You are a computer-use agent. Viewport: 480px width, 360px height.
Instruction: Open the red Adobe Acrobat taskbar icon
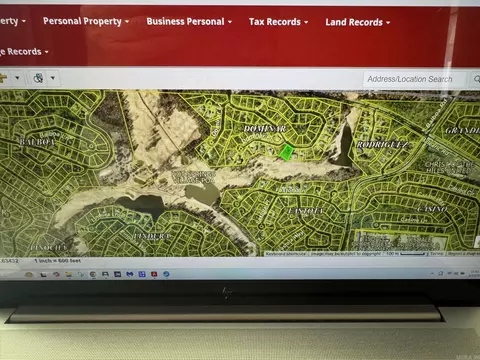point(154,274)
